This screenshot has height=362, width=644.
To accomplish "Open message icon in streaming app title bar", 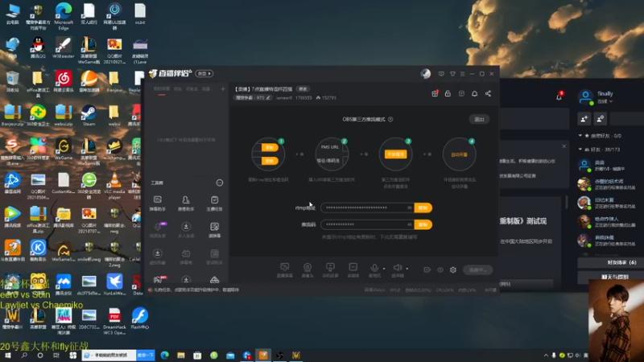I will coord(441,74).
